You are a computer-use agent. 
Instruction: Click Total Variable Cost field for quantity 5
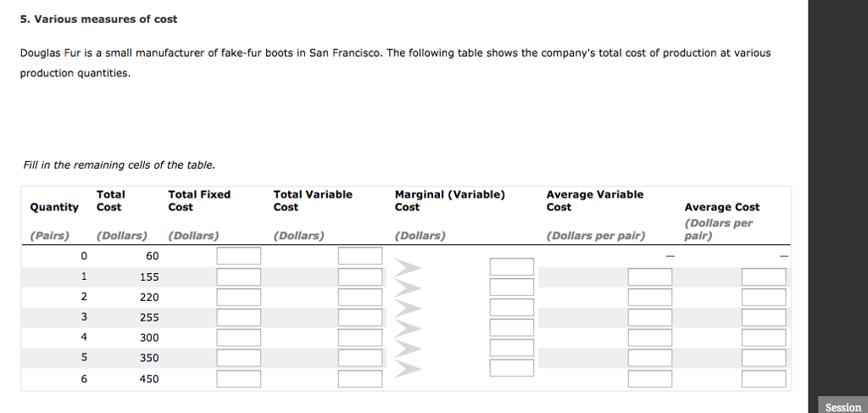360,358
